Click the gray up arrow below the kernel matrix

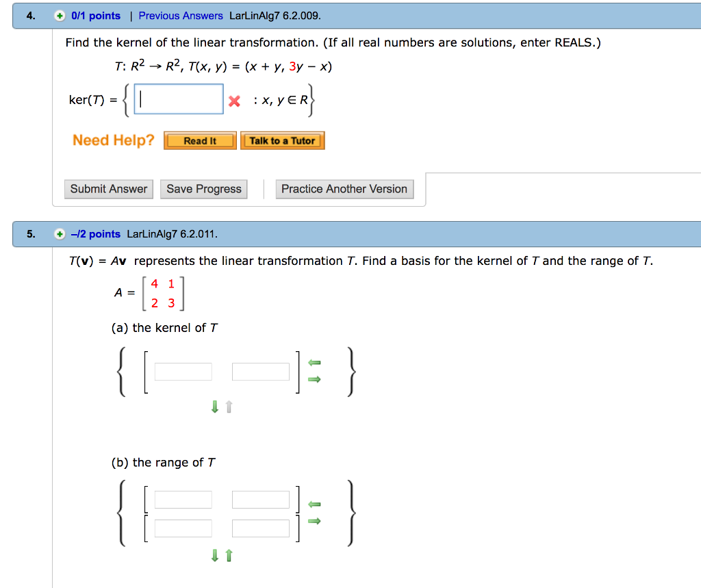228,407
